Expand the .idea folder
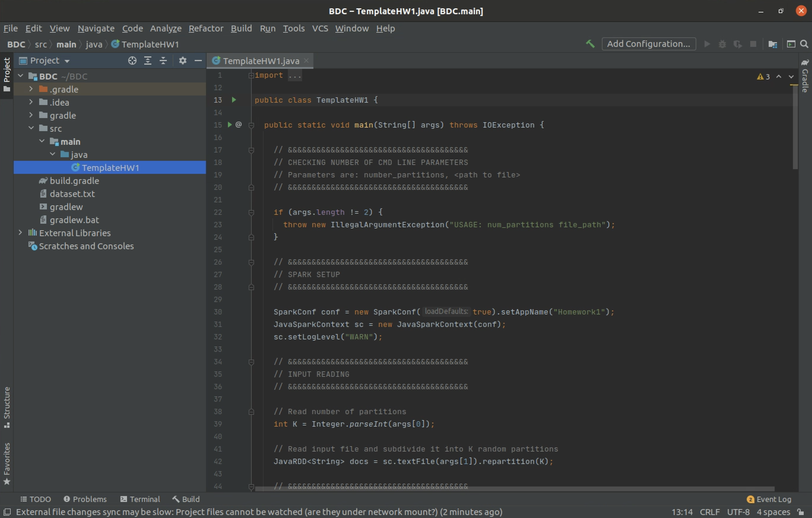This screenshot has width=812, height=518. (x=31, y=102)
